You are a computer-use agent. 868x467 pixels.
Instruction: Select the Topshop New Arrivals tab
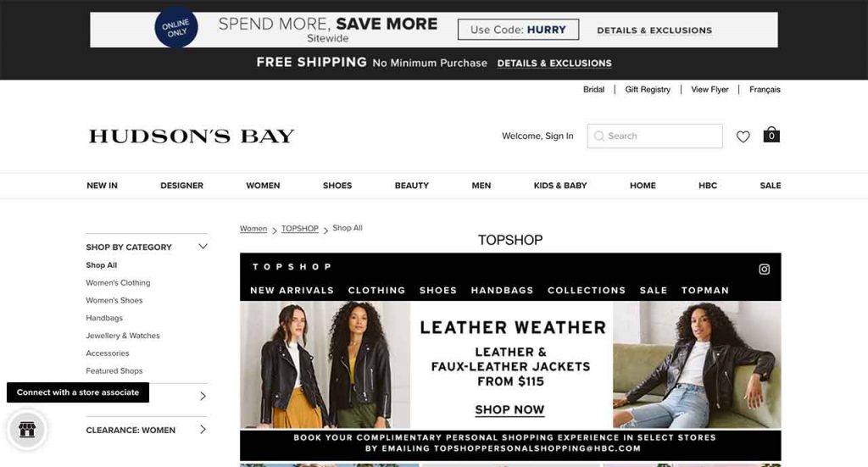click(x=292, y=291)
